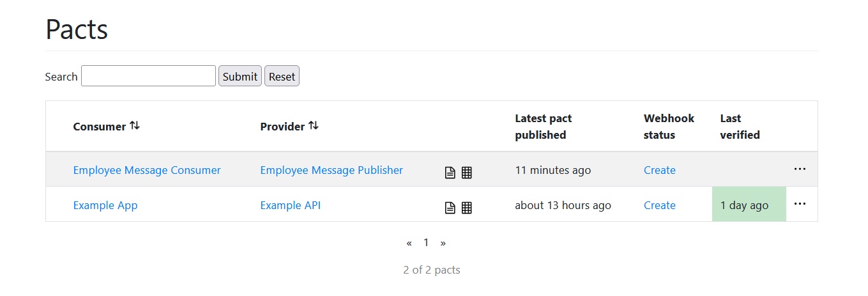Create webhook for Example App pact

point(659,205)
